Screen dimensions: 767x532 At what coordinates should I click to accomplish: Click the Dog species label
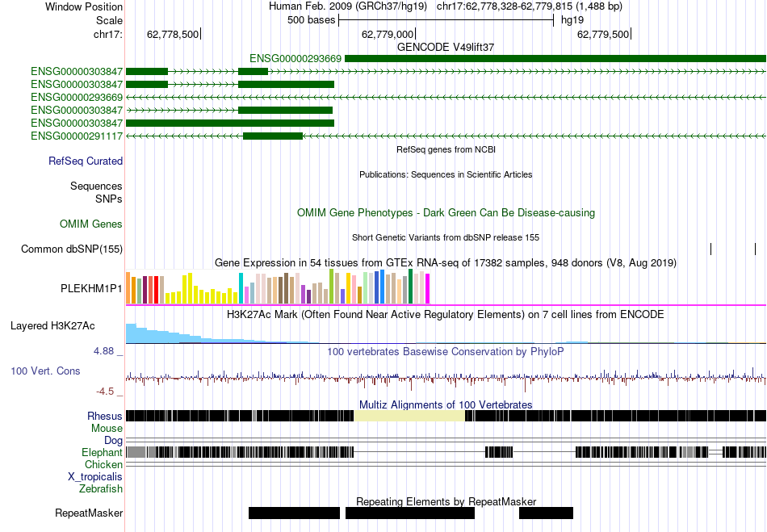pyautogui.click(x=114, y=441)
